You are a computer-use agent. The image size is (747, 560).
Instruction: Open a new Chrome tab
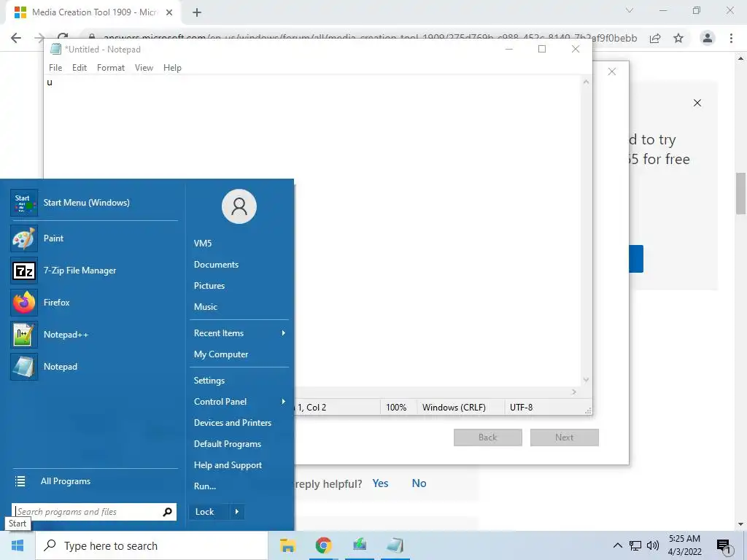coord(197,12)
